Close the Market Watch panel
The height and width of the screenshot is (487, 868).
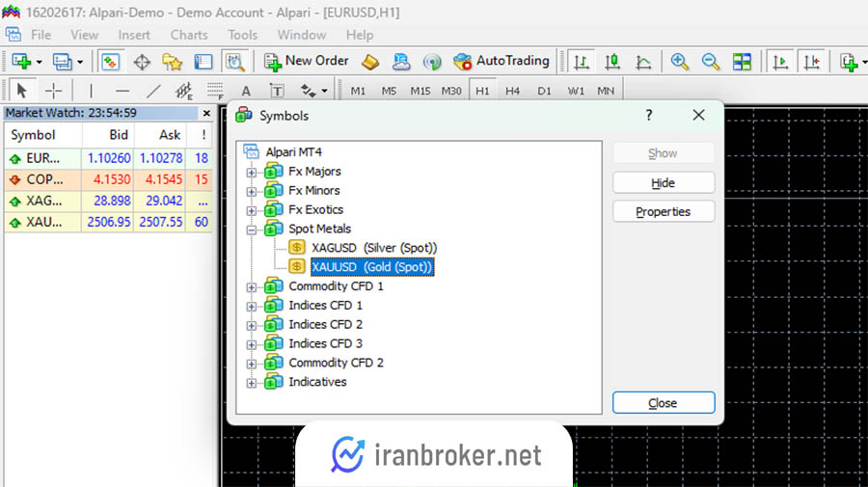tap(206, 113)
